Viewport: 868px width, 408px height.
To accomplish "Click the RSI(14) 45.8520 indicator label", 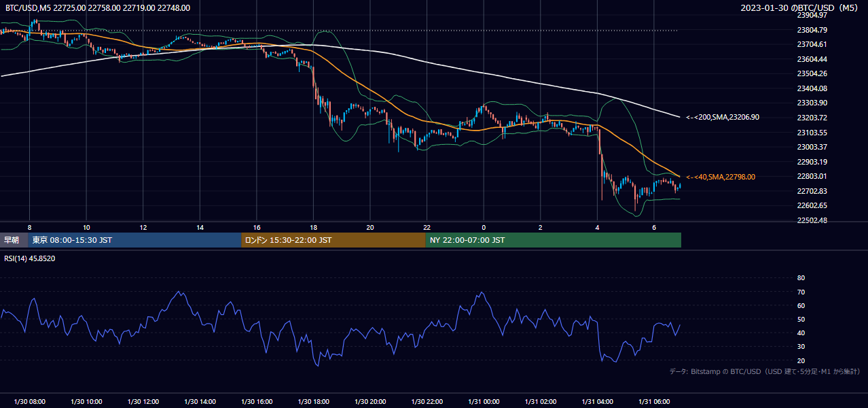I will pyautogui.click(x=29, y=258).
